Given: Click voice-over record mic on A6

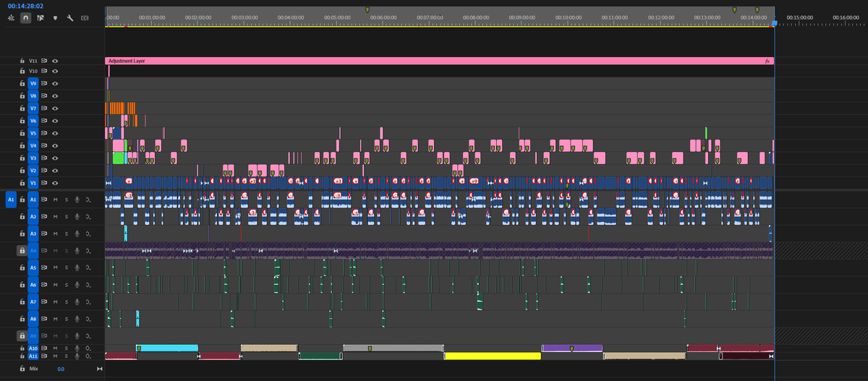Looking at the screenshot, I should [x=77, y=285].
